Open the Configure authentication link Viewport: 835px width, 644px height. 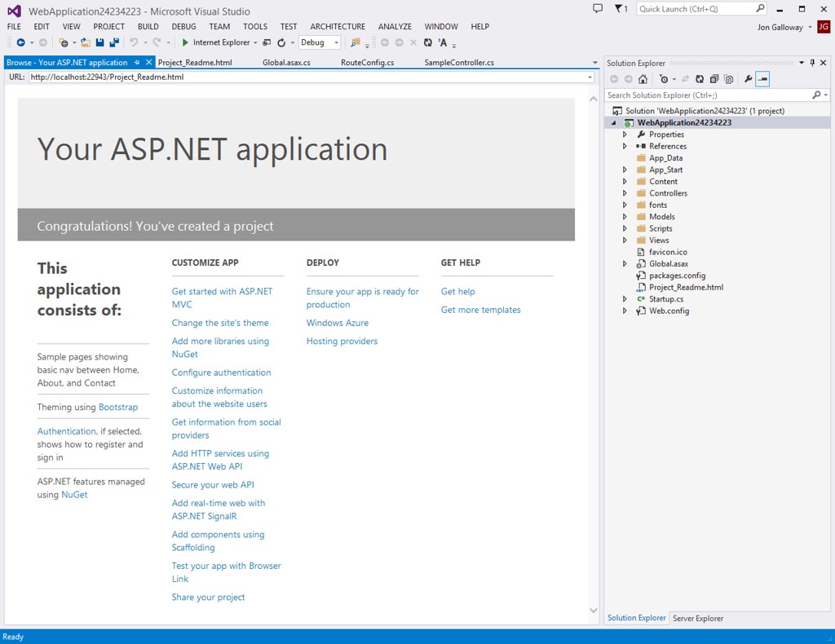[221, 373]
